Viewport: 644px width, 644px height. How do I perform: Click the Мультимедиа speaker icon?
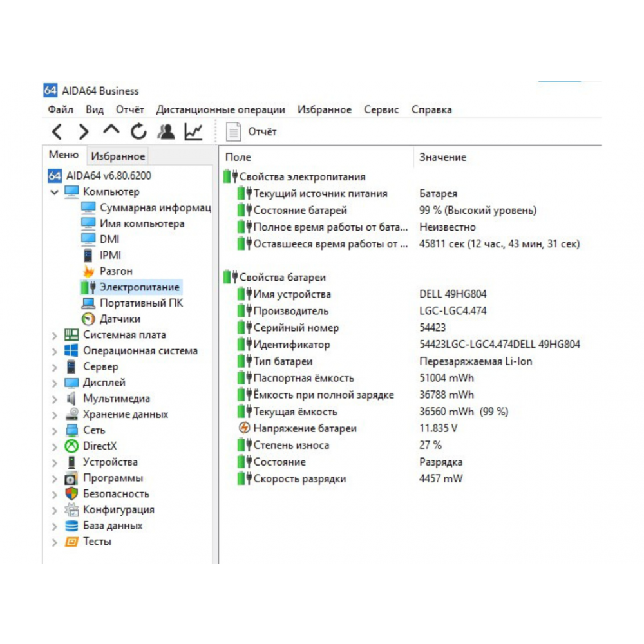coord(71,399)
